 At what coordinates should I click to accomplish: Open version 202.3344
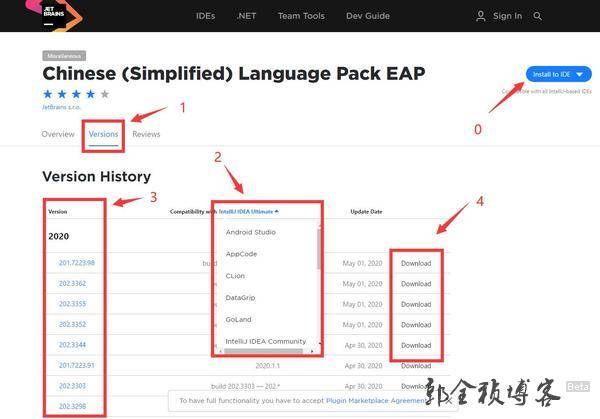point(72,345)
